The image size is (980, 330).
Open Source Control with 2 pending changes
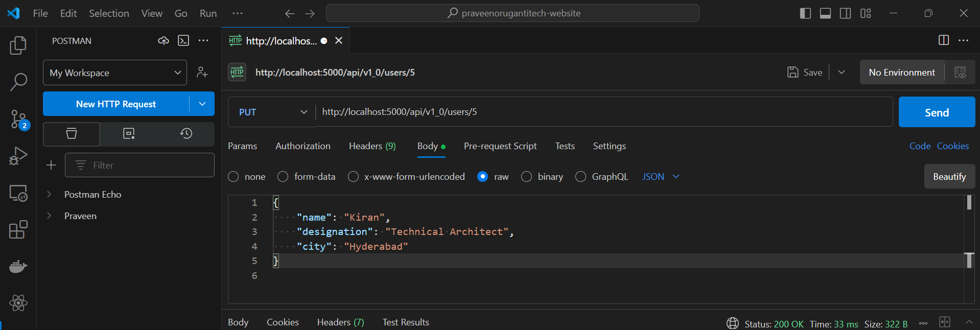[x=19, y=120]
